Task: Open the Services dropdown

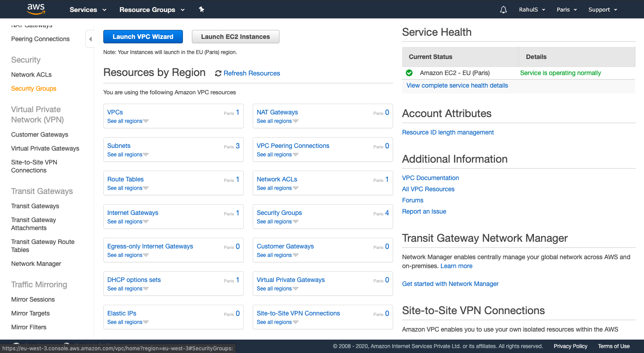Action: tap(88, 9)
